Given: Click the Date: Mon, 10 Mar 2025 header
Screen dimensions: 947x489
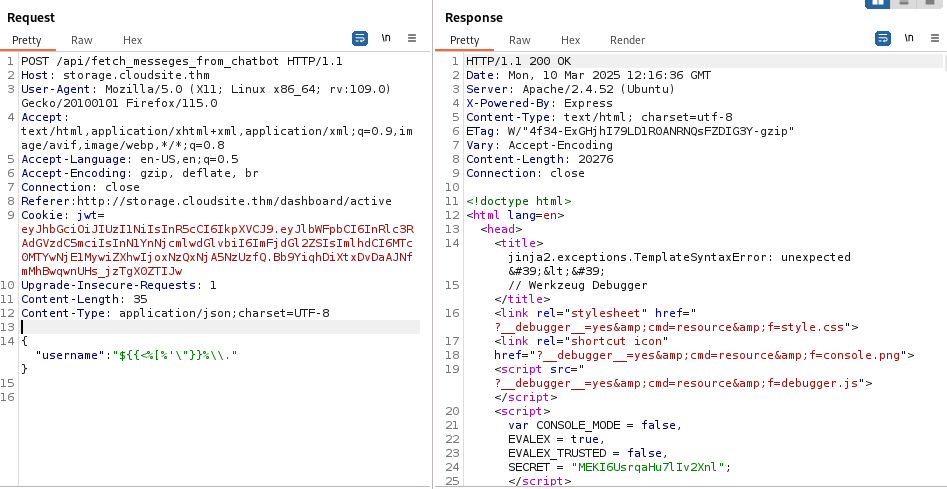Looking at the screenshot, I should coord(588,75).
